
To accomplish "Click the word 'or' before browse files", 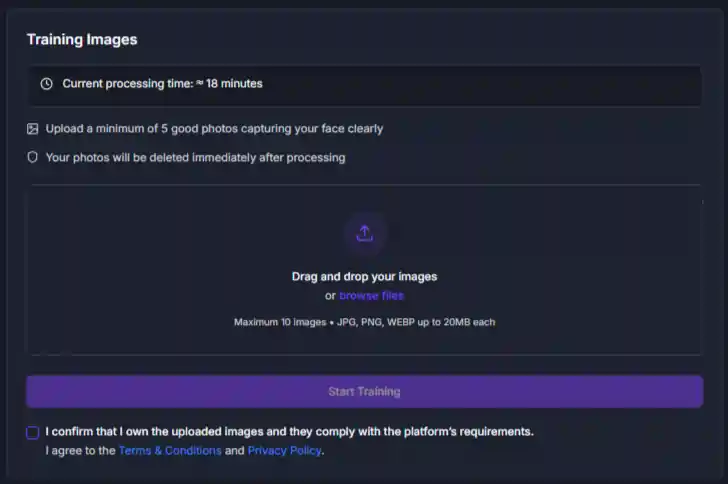I will click(x=330, y=296).
